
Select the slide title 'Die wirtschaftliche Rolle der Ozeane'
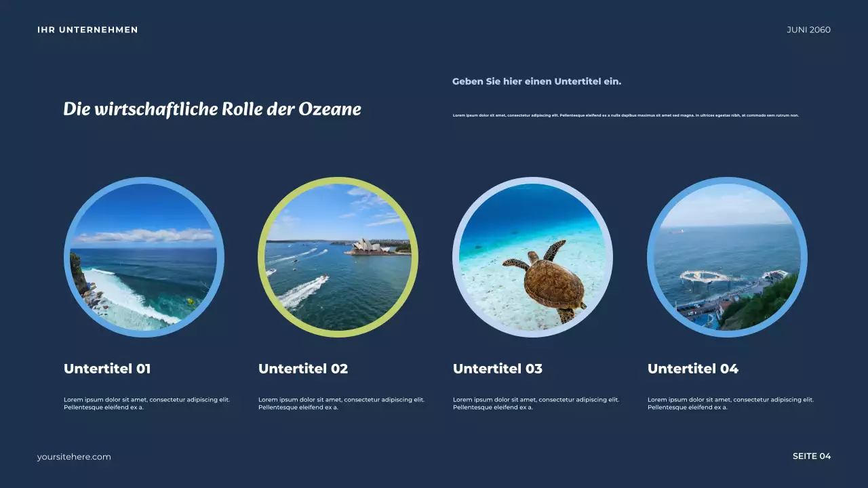[212, 108]
